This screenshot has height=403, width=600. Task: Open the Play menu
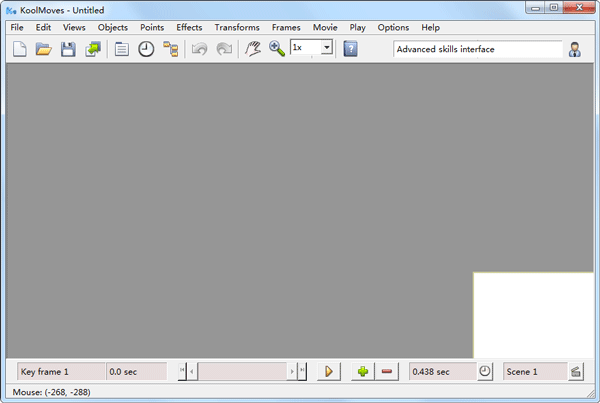click(x=357, y=28)
